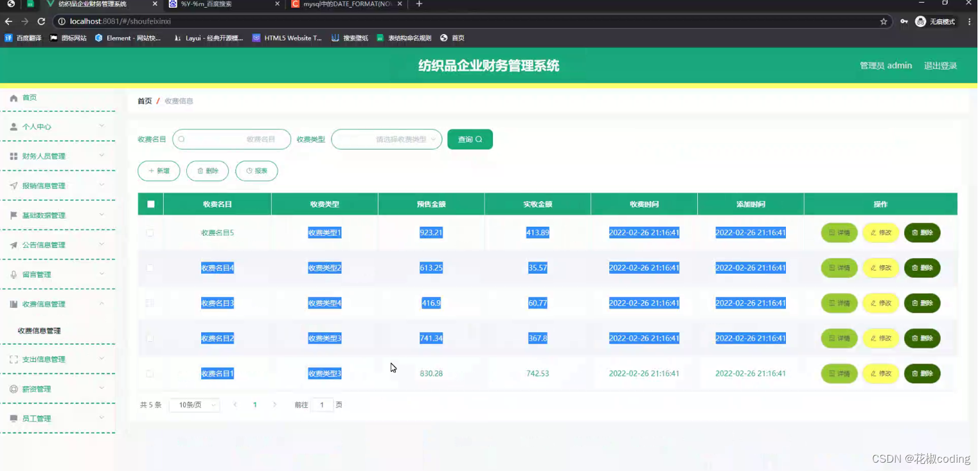Expand the 报销信息管理 menu chevron

(102, 185)
